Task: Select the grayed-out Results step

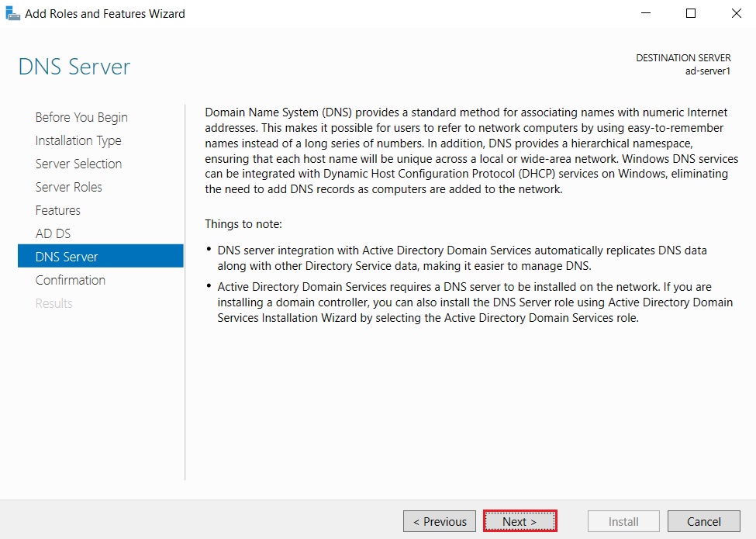Action: [x=54, y=303]
